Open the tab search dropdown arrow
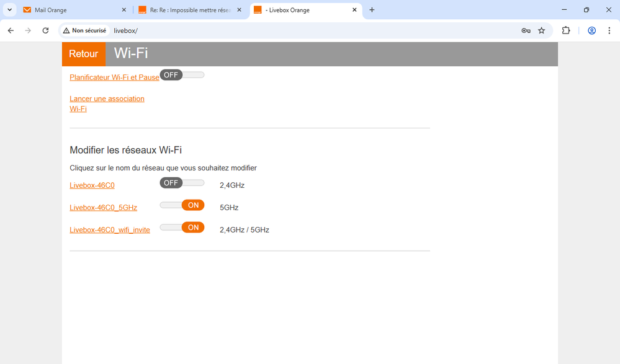The image size is (620, 364). click(9, 10)
